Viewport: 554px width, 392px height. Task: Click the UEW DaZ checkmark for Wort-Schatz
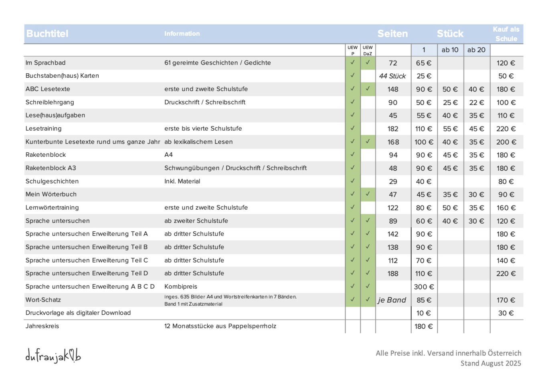coord(368,300)
